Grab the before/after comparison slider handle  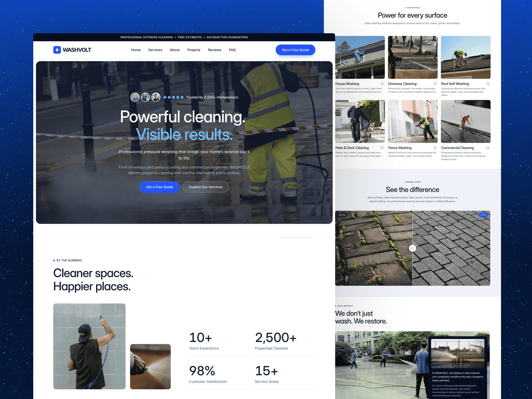tap(413, 248)
